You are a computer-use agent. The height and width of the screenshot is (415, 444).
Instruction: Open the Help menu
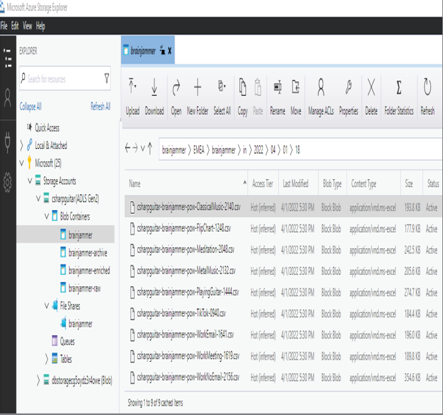(40, 26)
